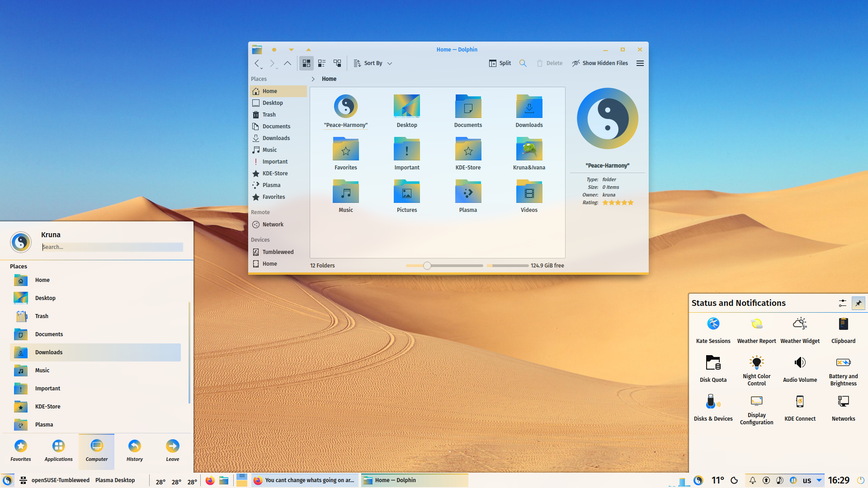Toggle Show Hidden Files
The height and width of the screenshot is (488, 868).
click(600, 63)
